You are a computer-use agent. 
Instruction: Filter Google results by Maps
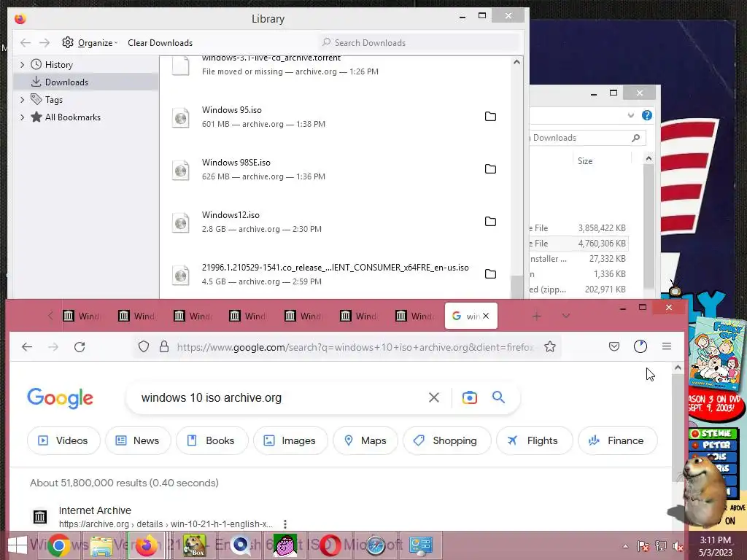pos(365,440)
